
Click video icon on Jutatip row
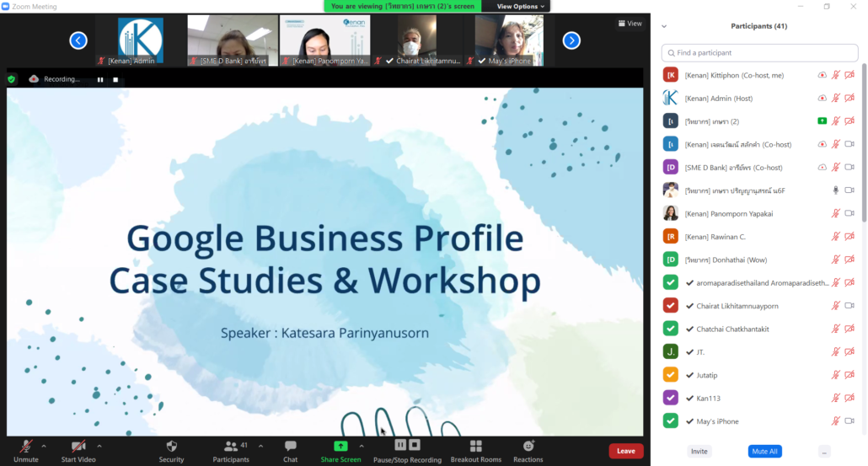pos(849,375)
